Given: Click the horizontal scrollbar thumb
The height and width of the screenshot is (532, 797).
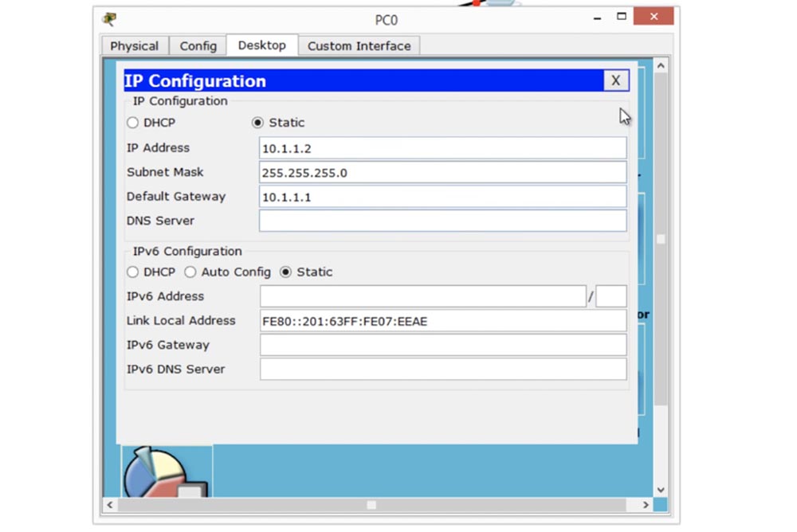Looking at the screenshot, I should point(371,505).
